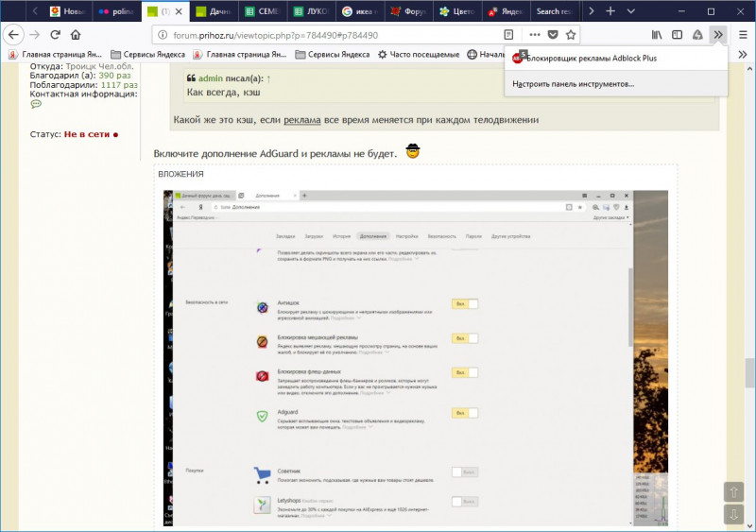Toggle Letyshops switch in screenshot

(x=465, y=502)
